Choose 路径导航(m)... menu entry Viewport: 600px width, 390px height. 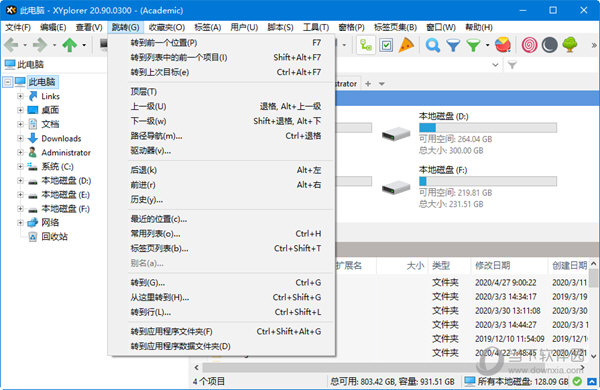[222, 136]
